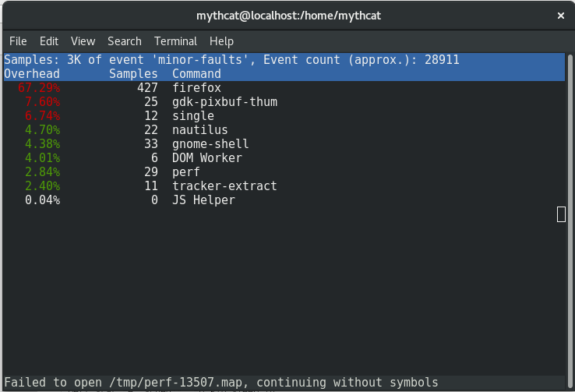575x392 pixels.
Task: Open the File menu
Action: pos(18,41)
